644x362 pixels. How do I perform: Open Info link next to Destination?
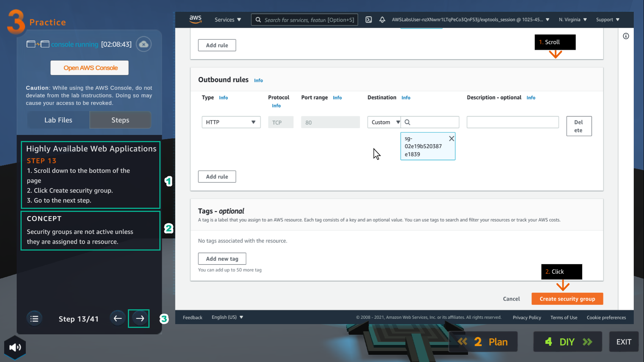tap(406, 98)
